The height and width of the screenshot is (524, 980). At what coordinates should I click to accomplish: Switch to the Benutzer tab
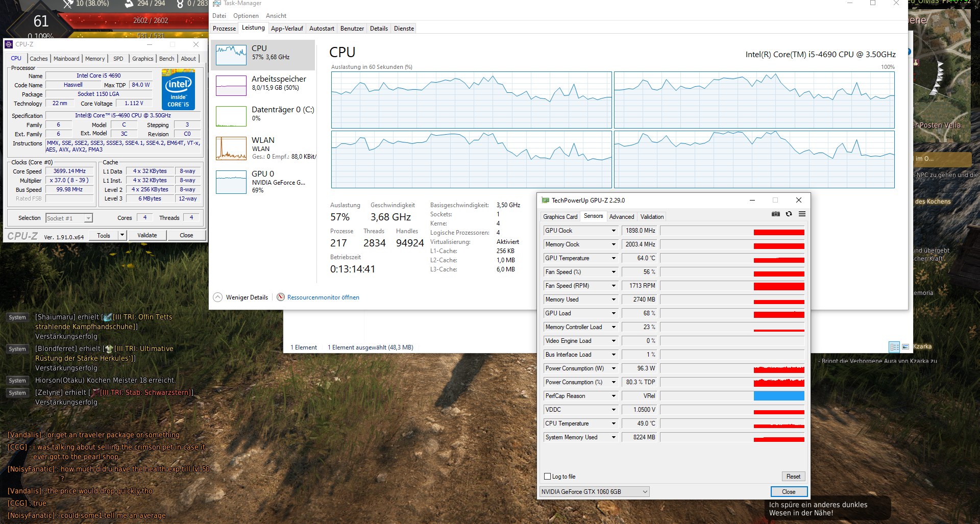point(352,29)
